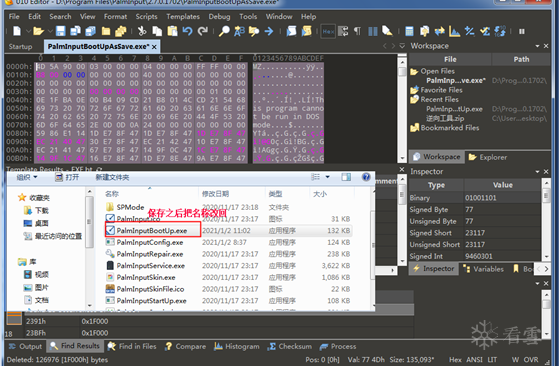This screenshot has width=560, height=366.
Task: Open the Process bottom tab
Action: pos(338,346)
